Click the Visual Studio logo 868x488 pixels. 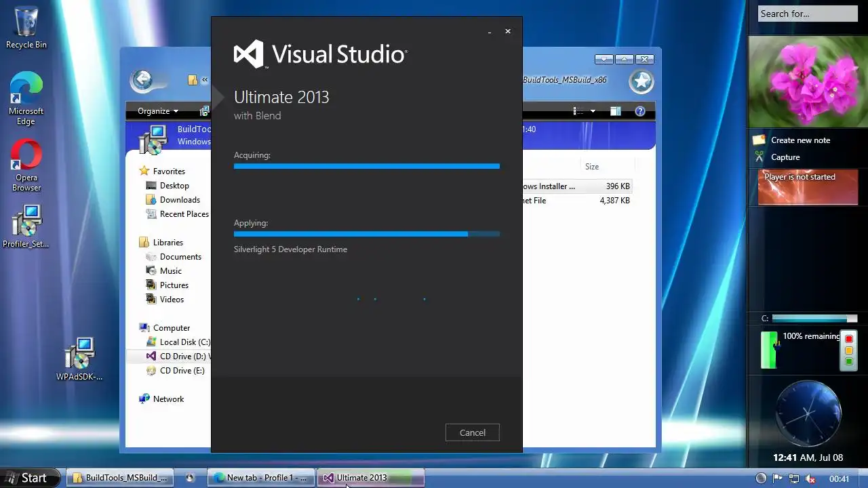pos(320,54)
